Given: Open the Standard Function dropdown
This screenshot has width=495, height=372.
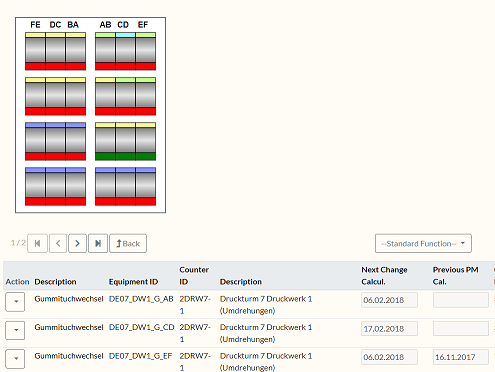Looking at the screenshot, I should 423,243.
